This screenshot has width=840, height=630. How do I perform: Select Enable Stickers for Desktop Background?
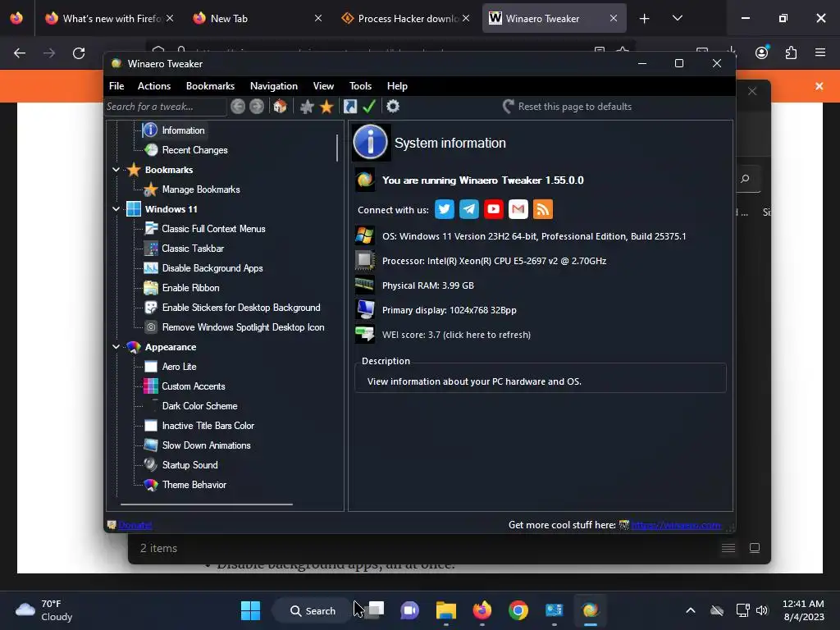tap(241, 308)
